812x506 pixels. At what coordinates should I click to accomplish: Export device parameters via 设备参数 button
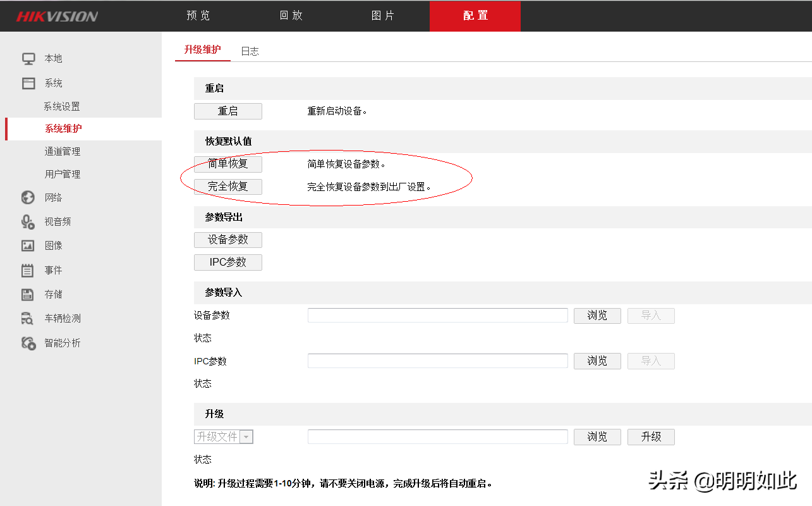coord(227,240)
